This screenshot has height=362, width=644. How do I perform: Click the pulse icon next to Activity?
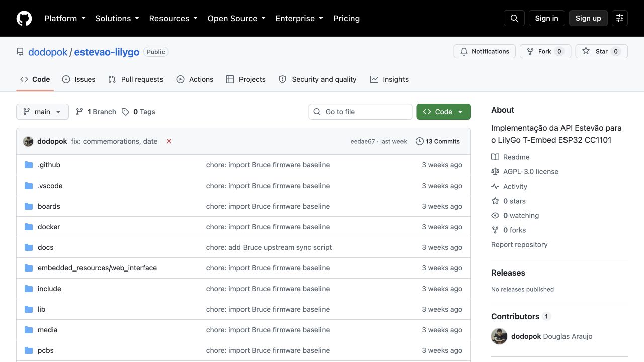(x=495, y=186)
